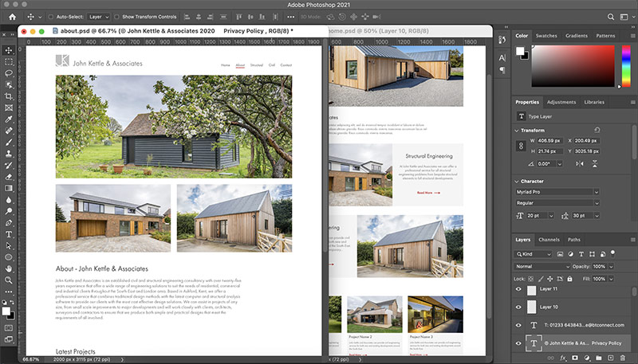Viewport: 638px width, 364px height.
Task: Switch to the Libraries tab
Action: 594,102
